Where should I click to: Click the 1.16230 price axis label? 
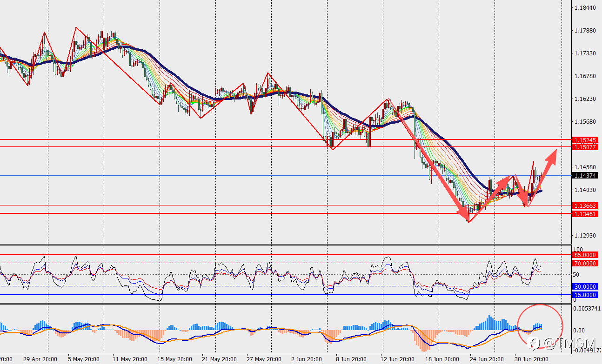[x=585, y=99]
